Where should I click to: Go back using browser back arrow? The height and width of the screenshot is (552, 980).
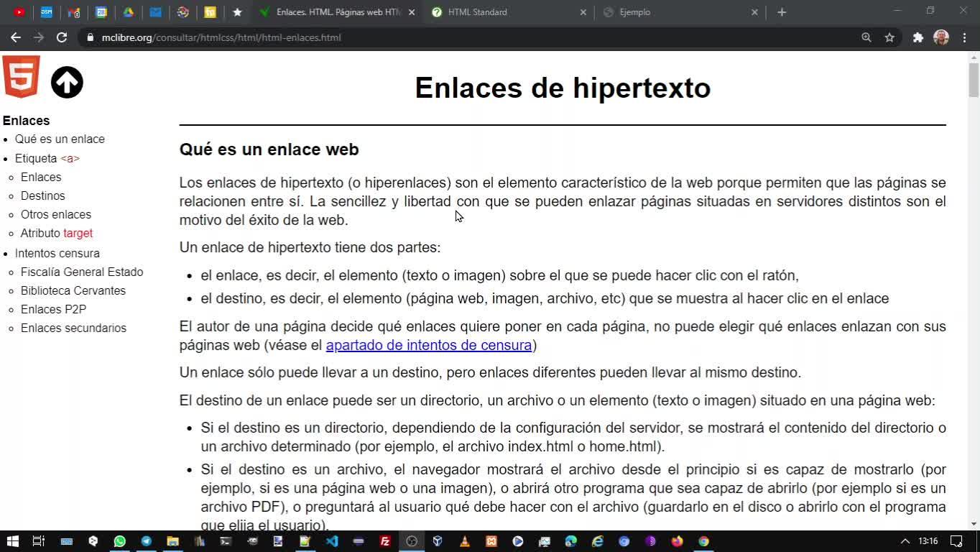click(16, 37)
